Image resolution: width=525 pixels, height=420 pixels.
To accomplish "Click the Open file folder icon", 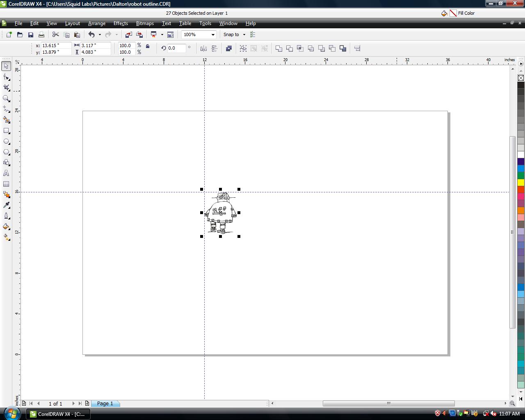I will coord(20,34).
